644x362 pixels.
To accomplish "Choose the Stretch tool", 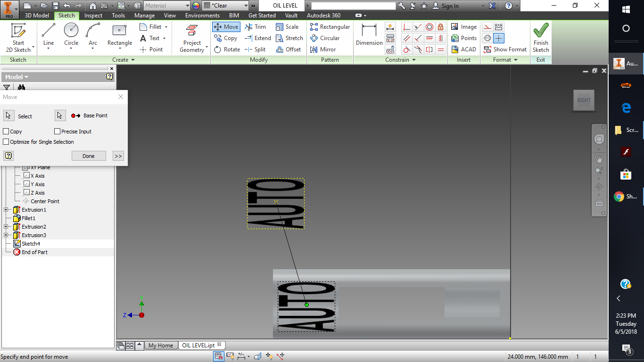I will click(x=289, y=38).
